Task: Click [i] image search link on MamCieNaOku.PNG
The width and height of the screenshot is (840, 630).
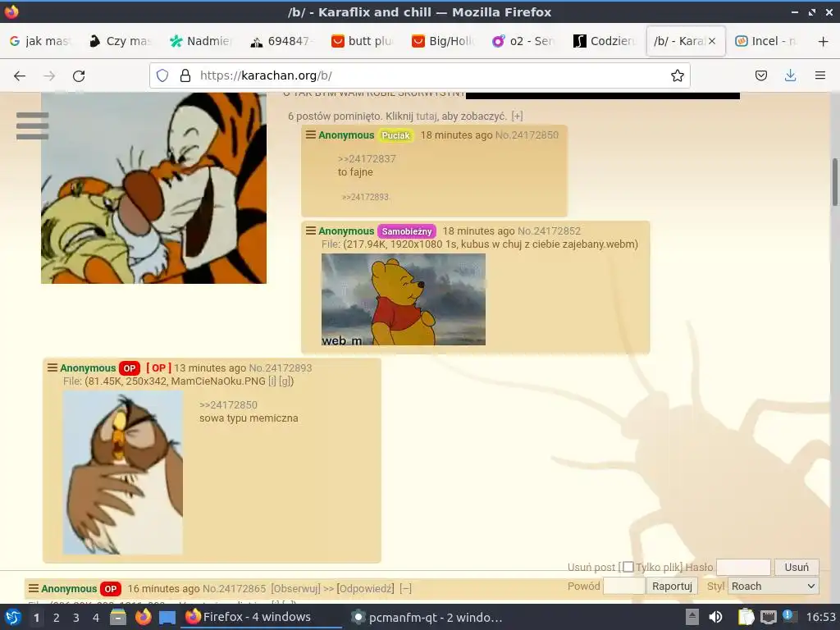Action: pos(272,381)
